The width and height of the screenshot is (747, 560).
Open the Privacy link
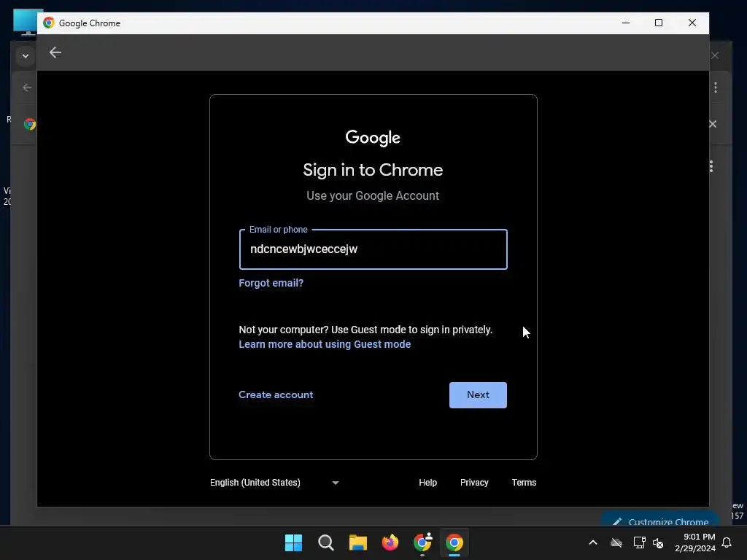click(474, 483)
